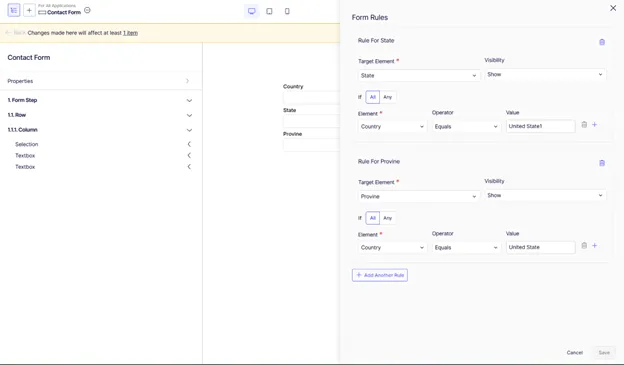The height and width of the screenshot is (365, 624).
Task: Click the State field in preview
Action: click(x=312, y=121)
